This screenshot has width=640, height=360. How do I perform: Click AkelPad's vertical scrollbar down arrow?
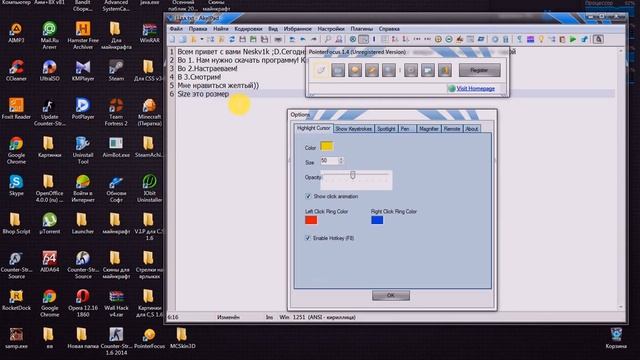coord(621,307)
